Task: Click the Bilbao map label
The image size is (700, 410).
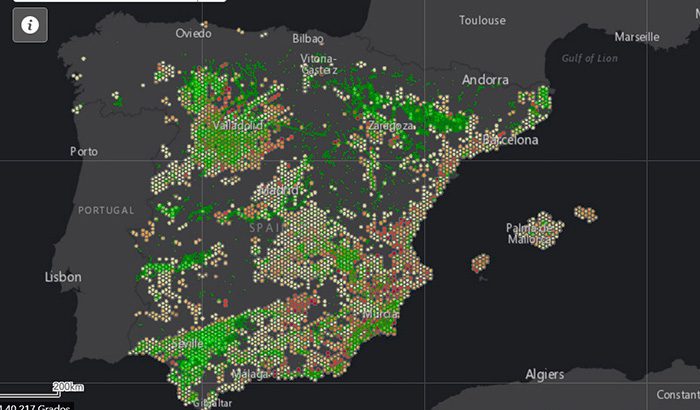Action: pos(308,38)
